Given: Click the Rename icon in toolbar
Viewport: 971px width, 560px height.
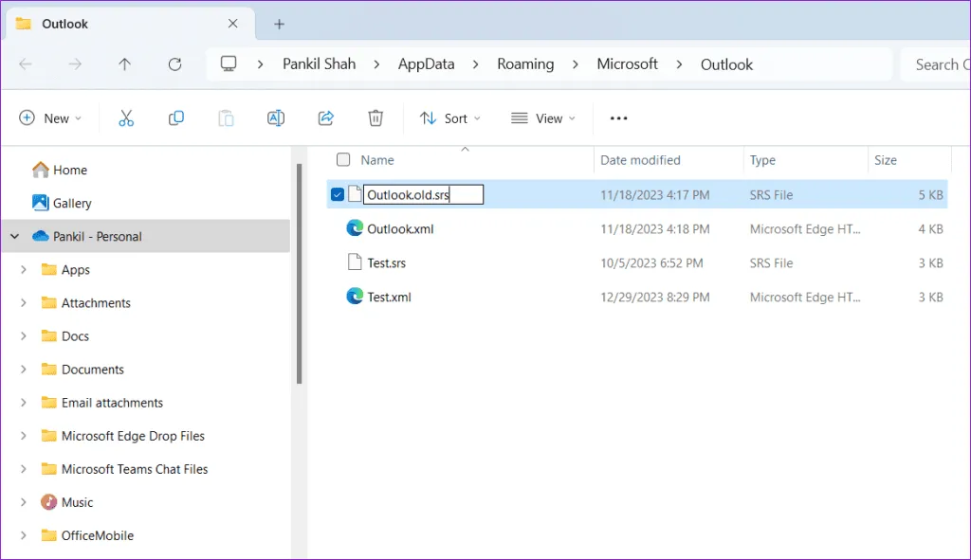Looking at the screenshot, I should pos(276,118).
